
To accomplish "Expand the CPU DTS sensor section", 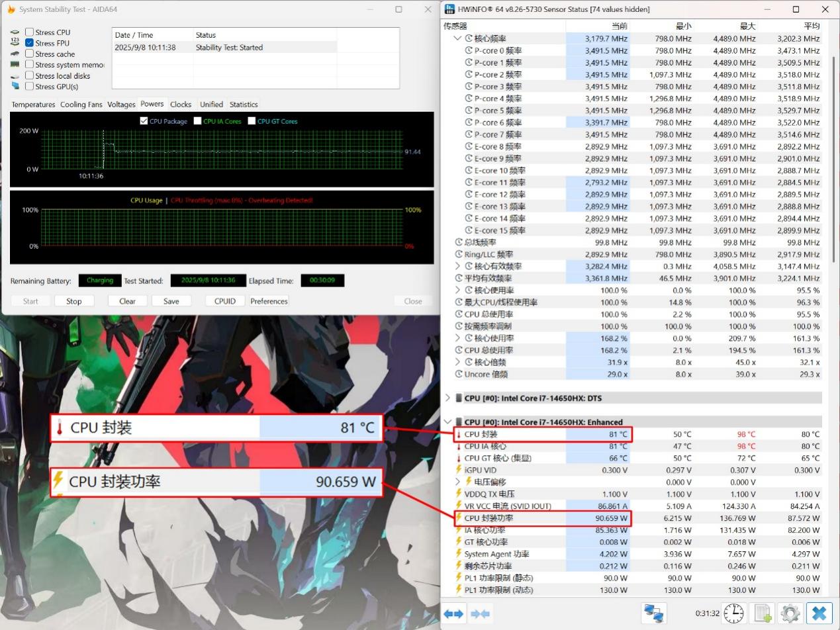I will click(x=448, y=398).
